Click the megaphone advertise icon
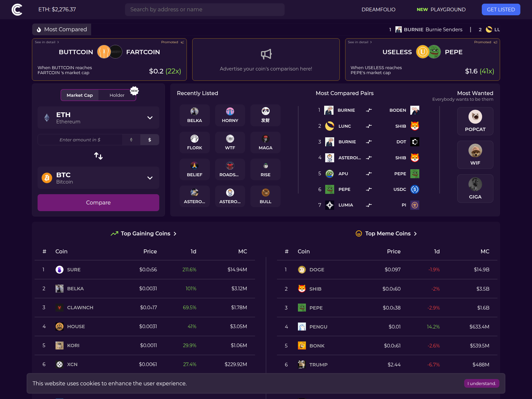Image resolution: width=532 pixels, height=399 pixels. point(266,54)
